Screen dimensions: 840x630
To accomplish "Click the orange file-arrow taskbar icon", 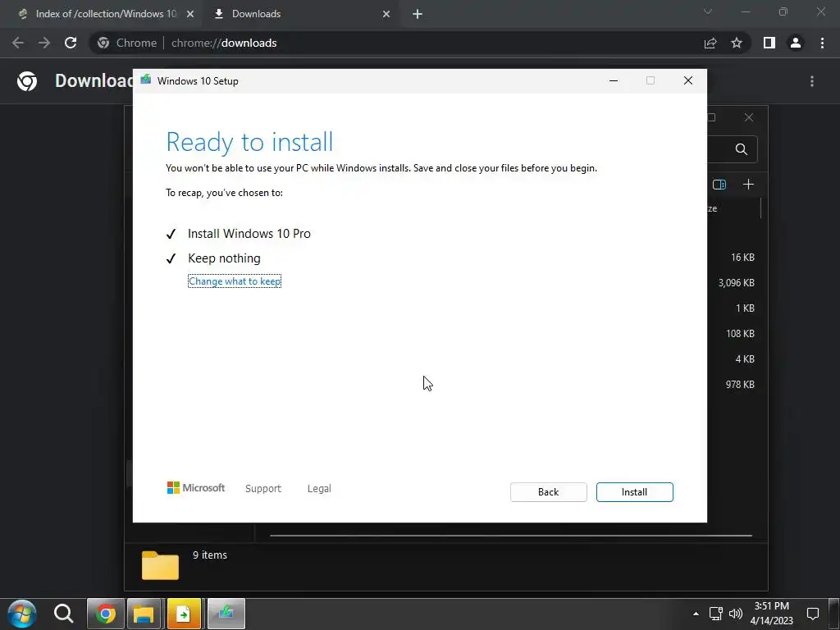I will pos(184,614).
